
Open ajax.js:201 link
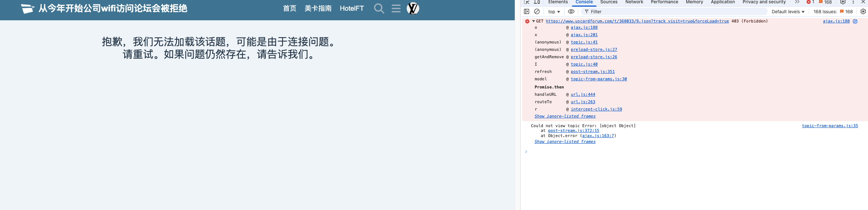[584, 35]
